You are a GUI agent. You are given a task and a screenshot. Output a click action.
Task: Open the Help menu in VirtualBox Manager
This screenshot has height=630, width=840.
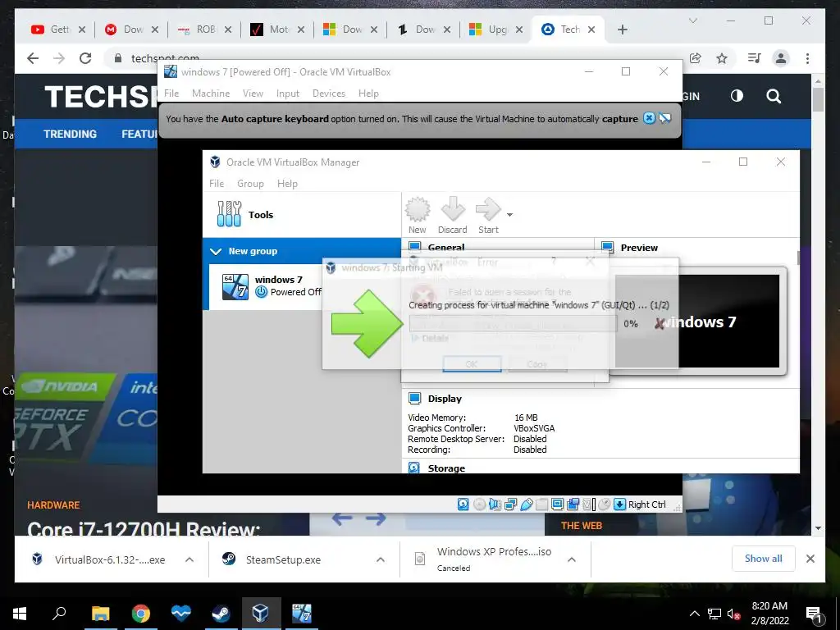pyautogui.click(x=287, y=184)
